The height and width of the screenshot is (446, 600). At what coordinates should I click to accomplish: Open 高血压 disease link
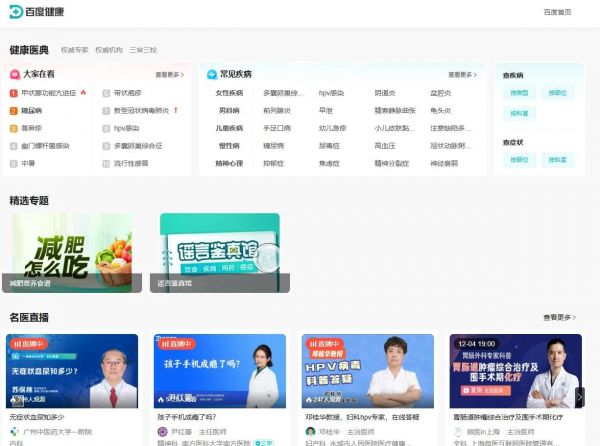(x=385, y=146)
